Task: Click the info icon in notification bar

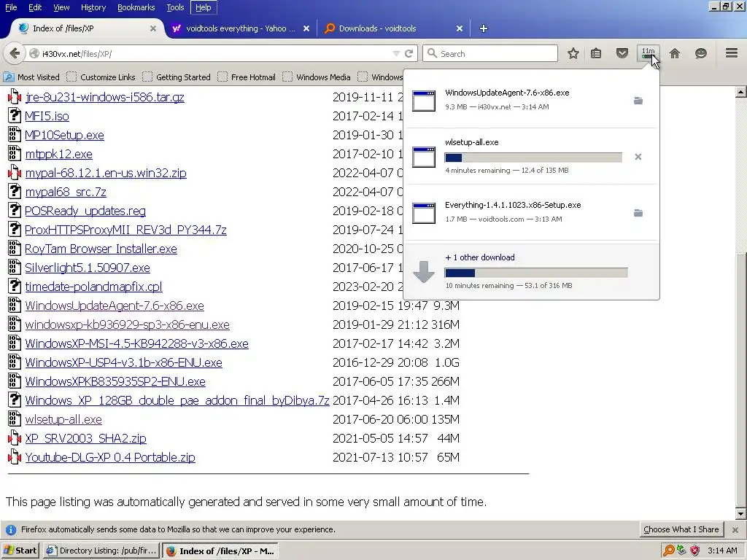Action: 11,529
